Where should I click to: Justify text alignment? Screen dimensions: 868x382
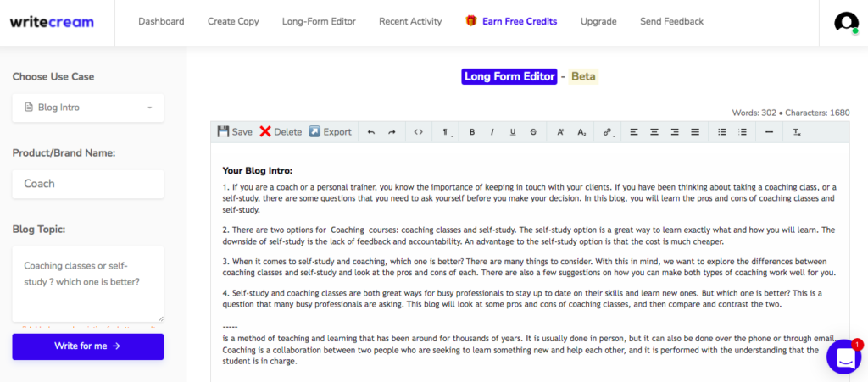point(695,132)
